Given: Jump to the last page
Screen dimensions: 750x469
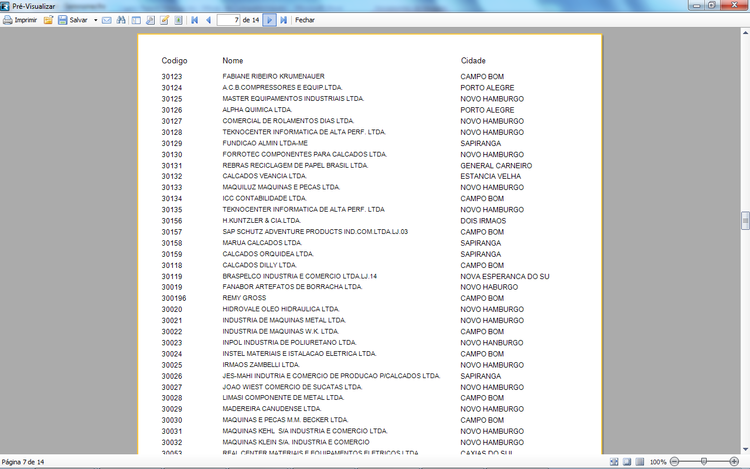Looking at the screenshot, I should pyautogui.click(x=283, y=20).
